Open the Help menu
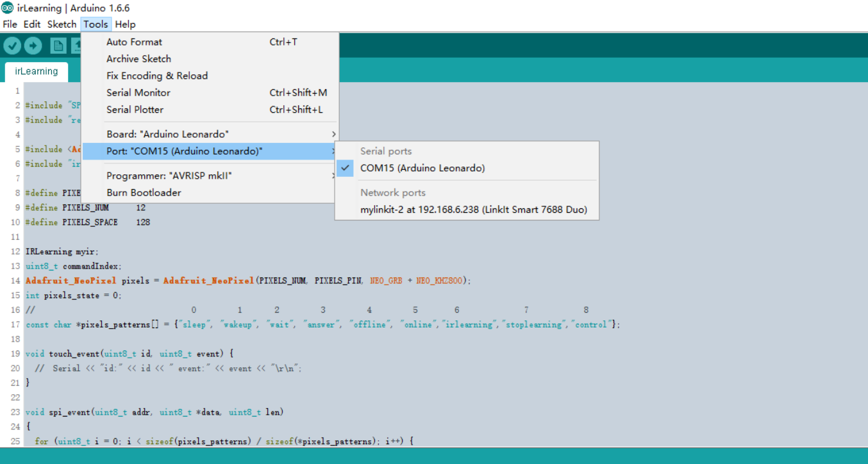Screen dimensions: 868x464 (x=126, y=24)
